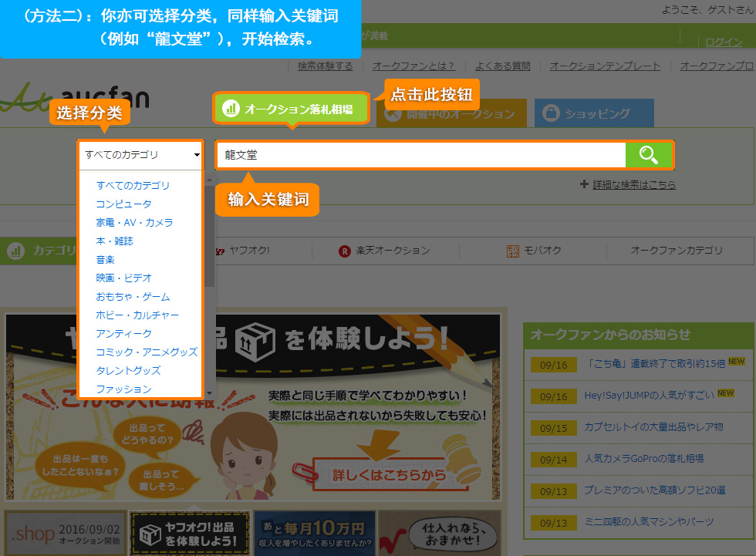Click the 出品は一度もしたことないなぁ? bubble
Image resolution: width=756 pixels, height=556 pixels.
pos(80,466)
